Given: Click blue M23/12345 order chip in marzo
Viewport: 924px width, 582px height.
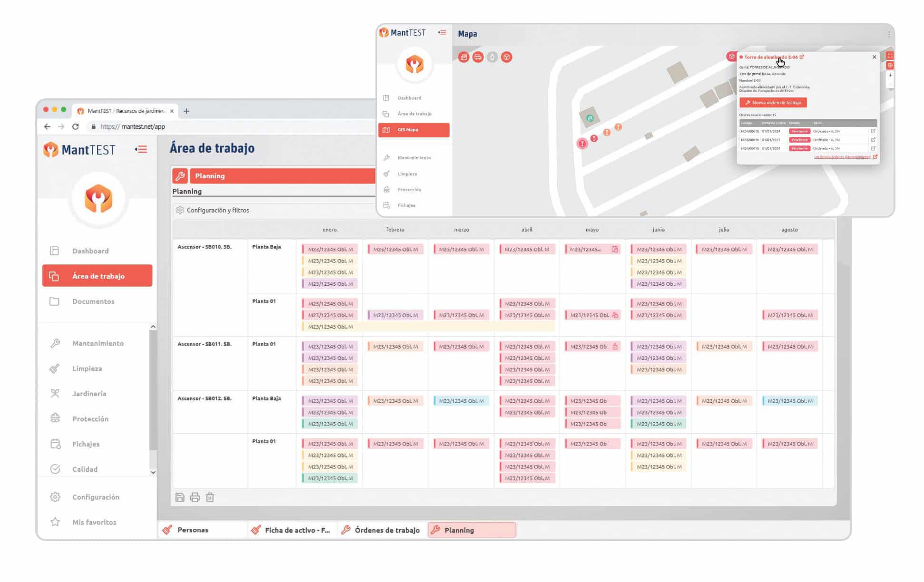Looking at the screenshot, I should click(461, 401).
